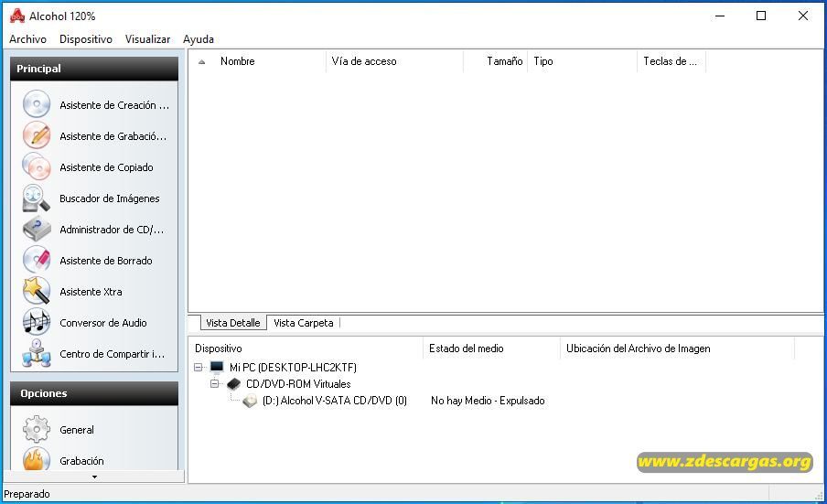Select (D:) Alcohol V-SATA CD/DVD (0) row
Viewport: 827px width, 504px height.
click(335, 401)
